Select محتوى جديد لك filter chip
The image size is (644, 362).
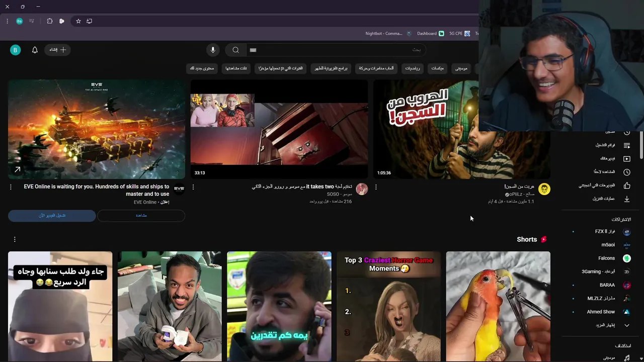203,68
